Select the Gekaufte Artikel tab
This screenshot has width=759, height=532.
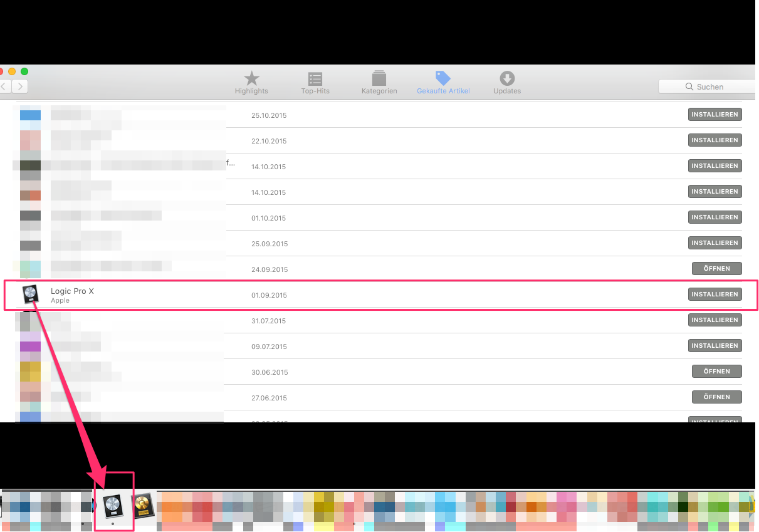point(443,83)
